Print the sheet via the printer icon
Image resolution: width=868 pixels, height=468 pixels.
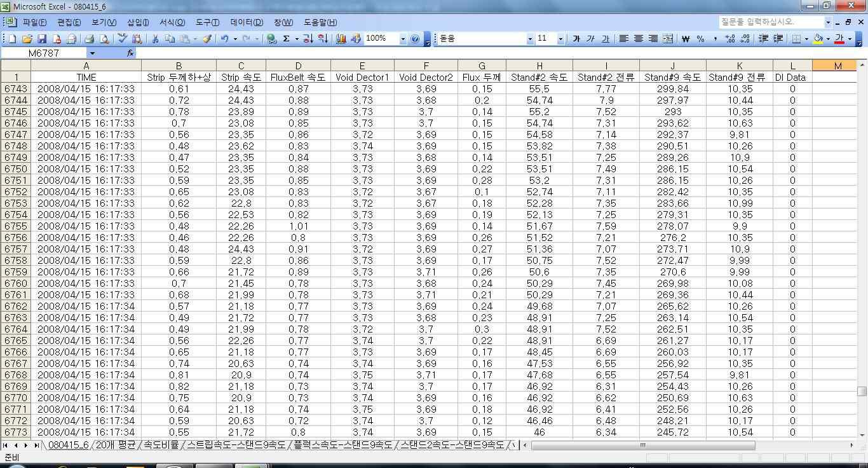(90, 39)
